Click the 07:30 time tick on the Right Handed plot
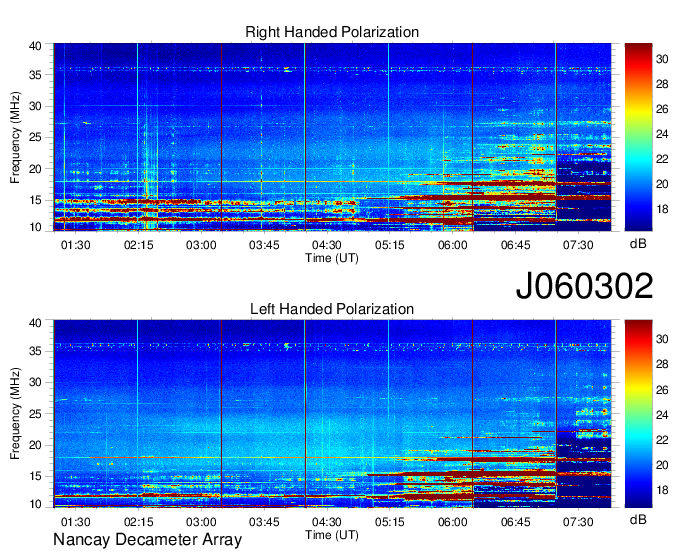Screen dimensions: 680x552 point(578,245)
